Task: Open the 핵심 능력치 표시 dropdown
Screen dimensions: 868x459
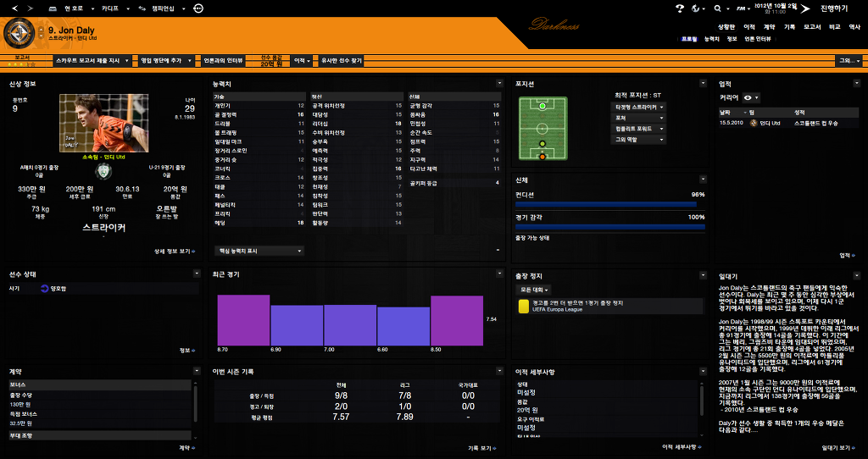Action: coord(259,251)
